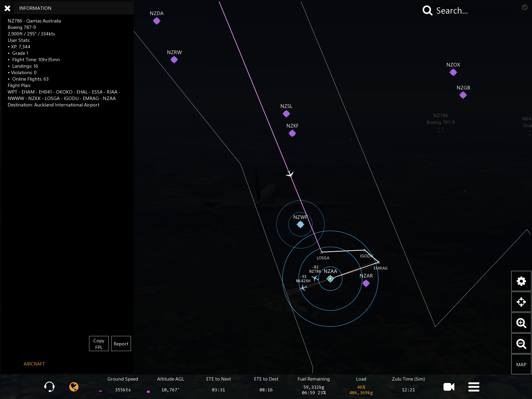Zoom in on the map
The height and width of the screenshot is (399, 532).
click(521, 323)
